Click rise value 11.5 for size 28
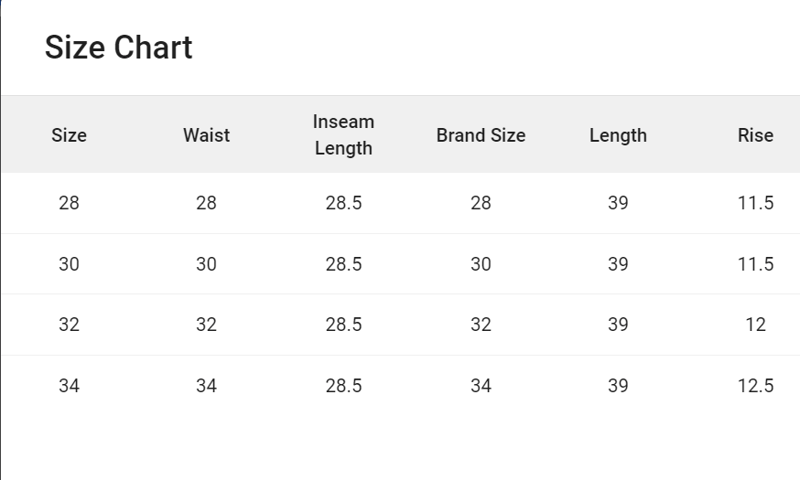Viewport: 800px width, 480px height. pyautogui.click(x=755, y=203)
